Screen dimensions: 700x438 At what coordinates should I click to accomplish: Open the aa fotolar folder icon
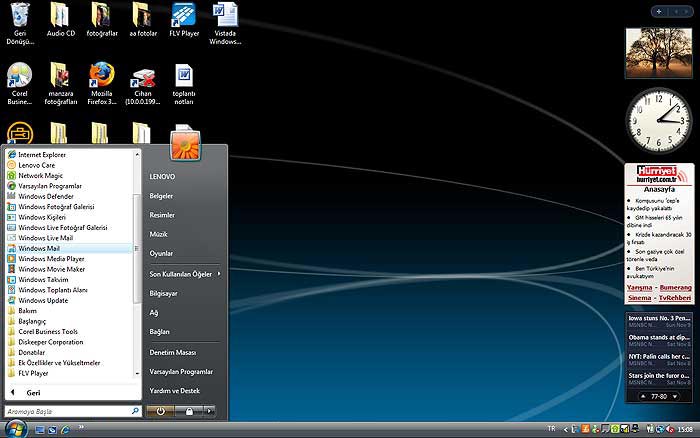pyautogui.click(x=143, y=20)
